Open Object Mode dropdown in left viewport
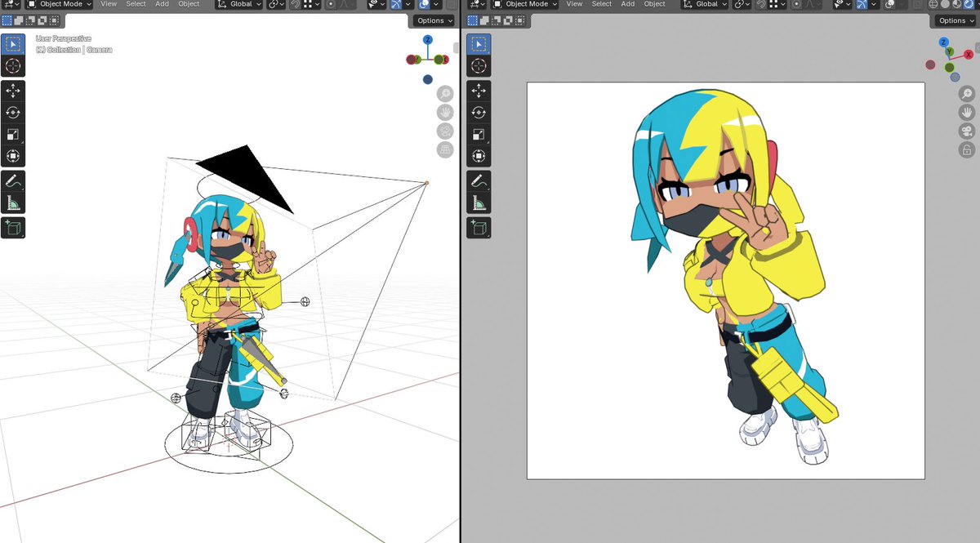 tap(58, 4)
